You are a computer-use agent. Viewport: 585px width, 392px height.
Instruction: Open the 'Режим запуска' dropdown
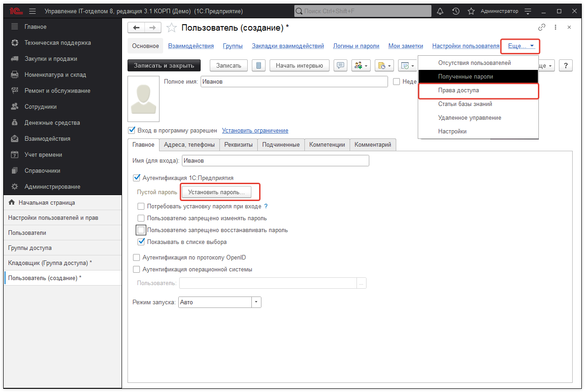click(x=256, y=302)
